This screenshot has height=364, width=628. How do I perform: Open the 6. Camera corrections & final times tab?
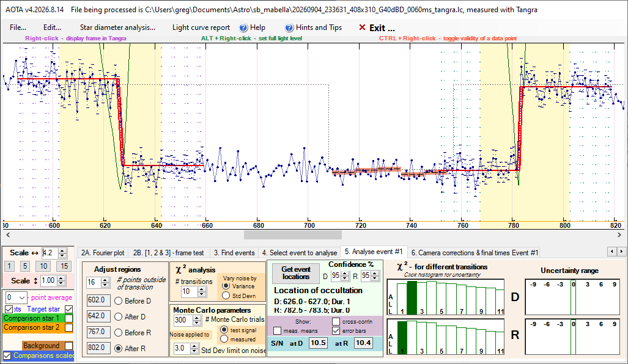475,253
